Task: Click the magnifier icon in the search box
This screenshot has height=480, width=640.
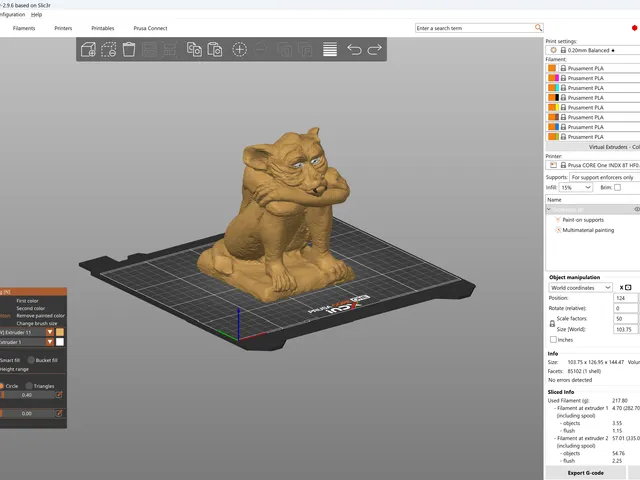Action: click(538, 28)
